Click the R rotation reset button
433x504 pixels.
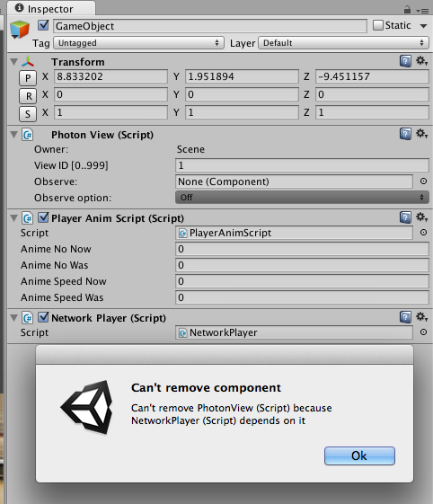28,96
